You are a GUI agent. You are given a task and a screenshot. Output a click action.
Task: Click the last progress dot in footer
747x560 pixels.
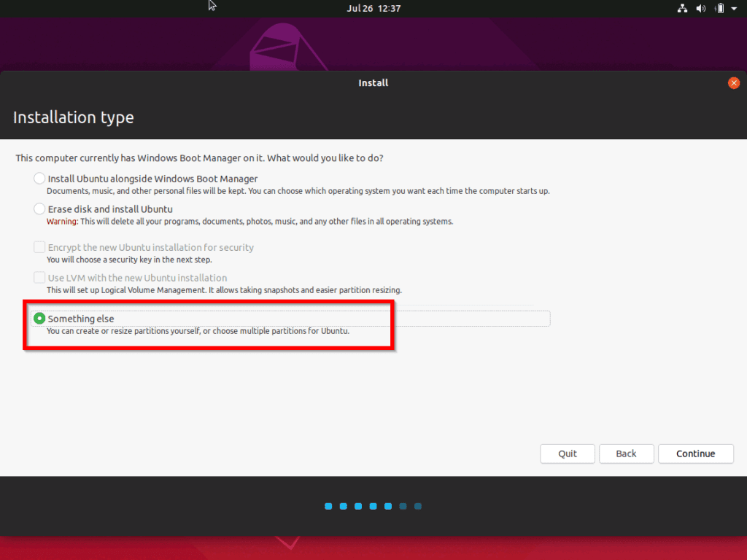[x=418, y=506]
